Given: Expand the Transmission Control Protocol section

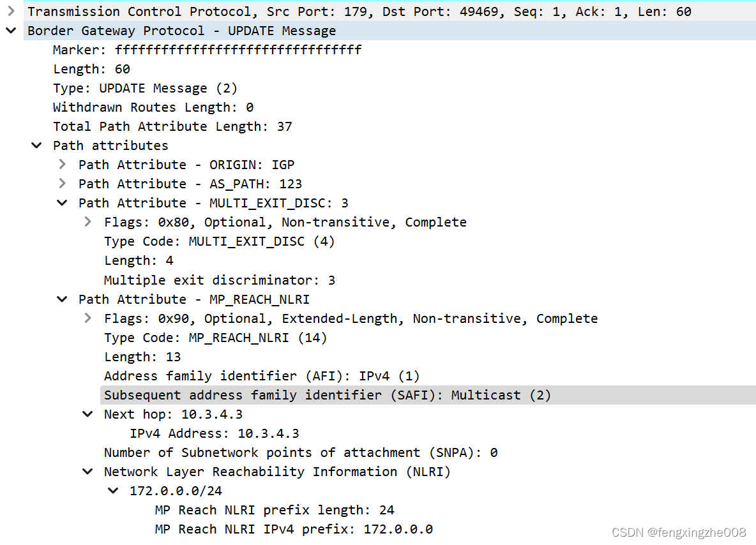Looking at the screenshot, I should coord(11,11).
